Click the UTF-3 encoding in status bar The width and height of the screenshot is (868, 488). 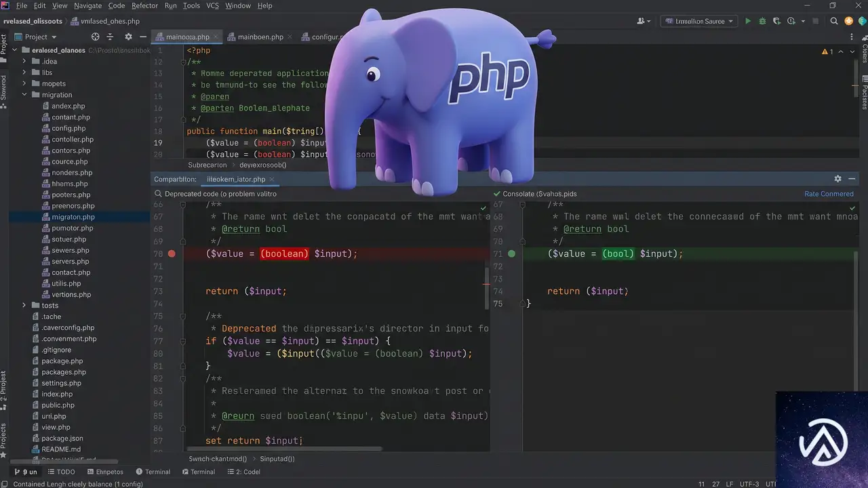pyautogui.click(x=749, y=484)
